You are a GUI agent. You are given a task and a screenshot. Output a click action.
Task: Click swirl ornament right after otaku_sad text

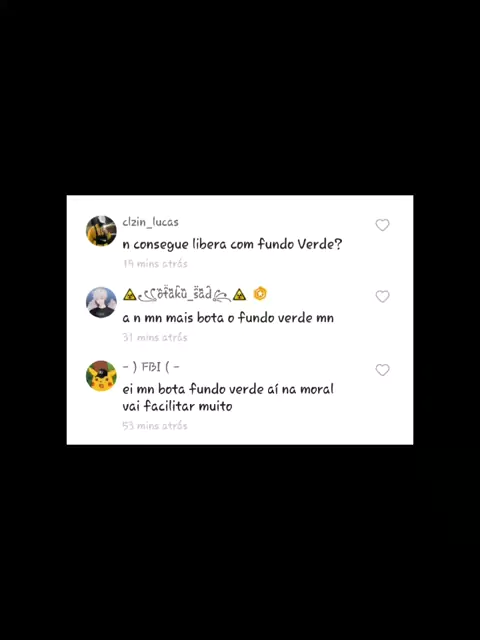coord(222,296)
